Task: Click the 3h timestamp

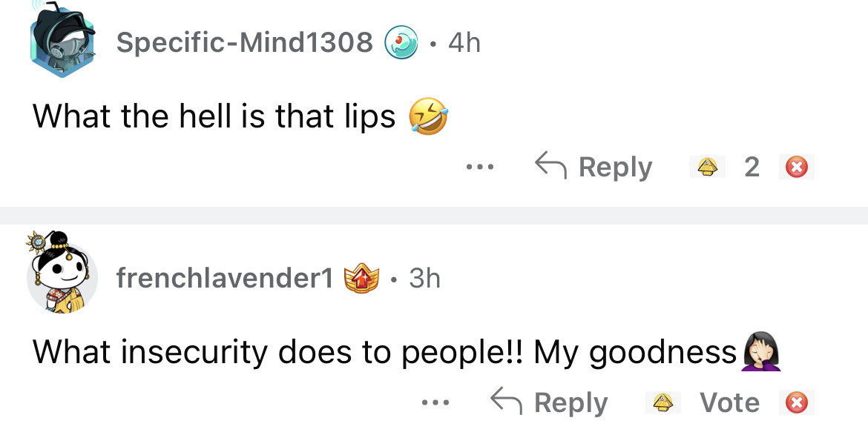Action: tap(424, 279)
